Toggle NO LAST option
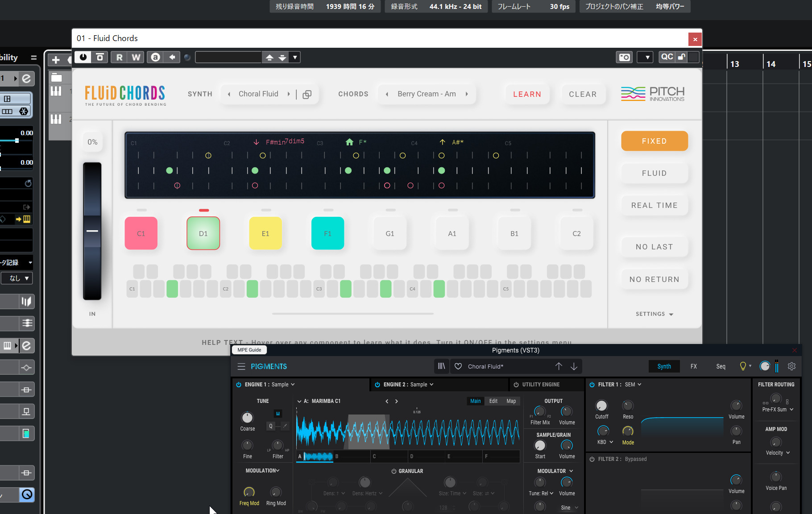Image resolution: width=812 pixels, height=514 pixels. (x=655, y=247)
